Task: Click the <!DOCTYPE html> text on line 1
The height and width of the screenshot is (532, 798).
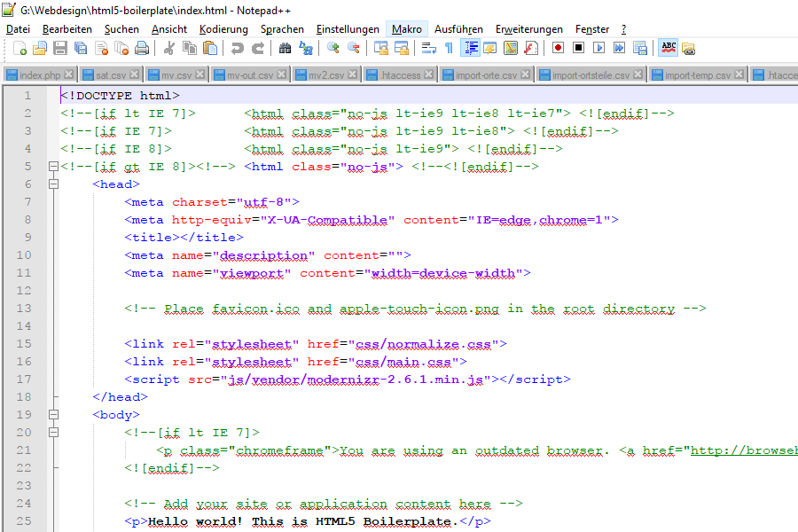Action: 120,96
